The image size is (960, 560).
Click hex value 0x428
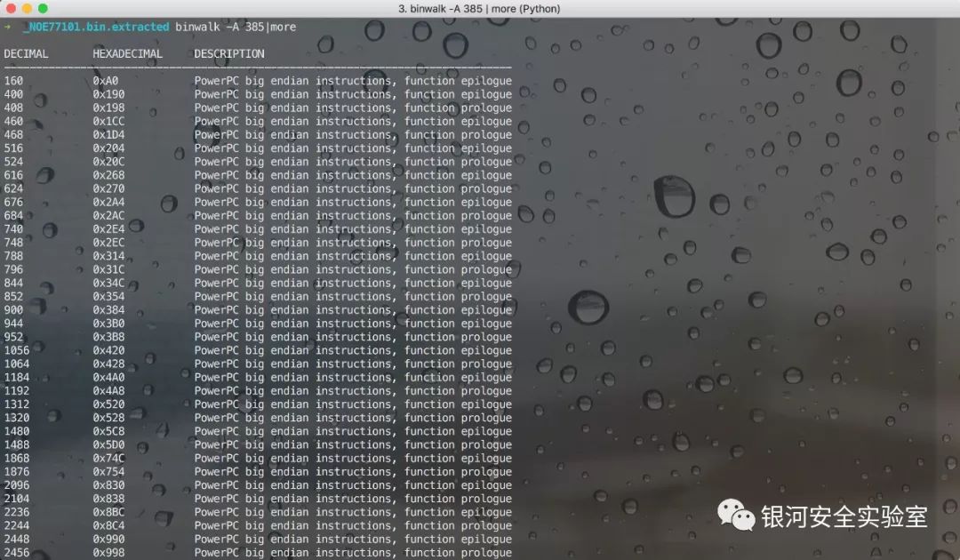click(x=108, y=364)
